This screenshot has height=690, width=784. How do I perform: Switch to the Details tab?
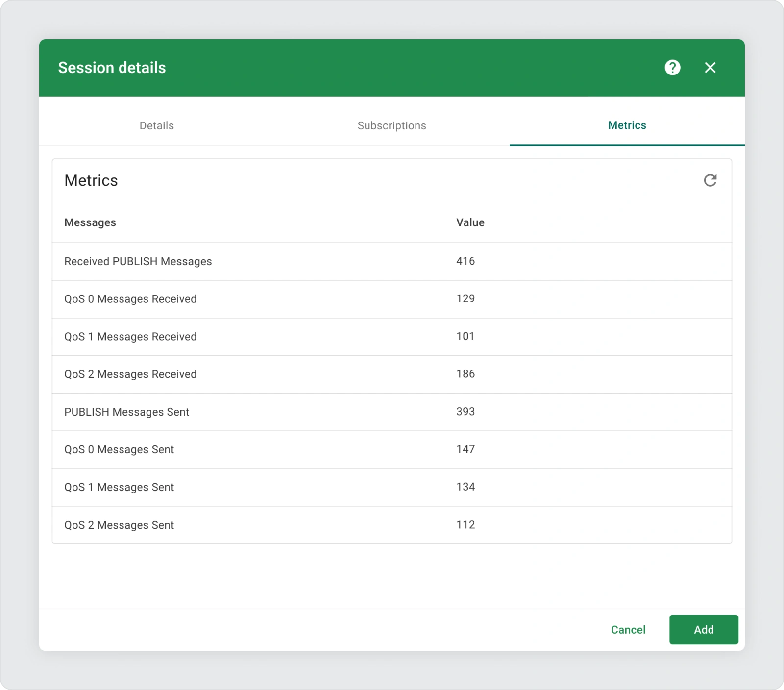157,125
